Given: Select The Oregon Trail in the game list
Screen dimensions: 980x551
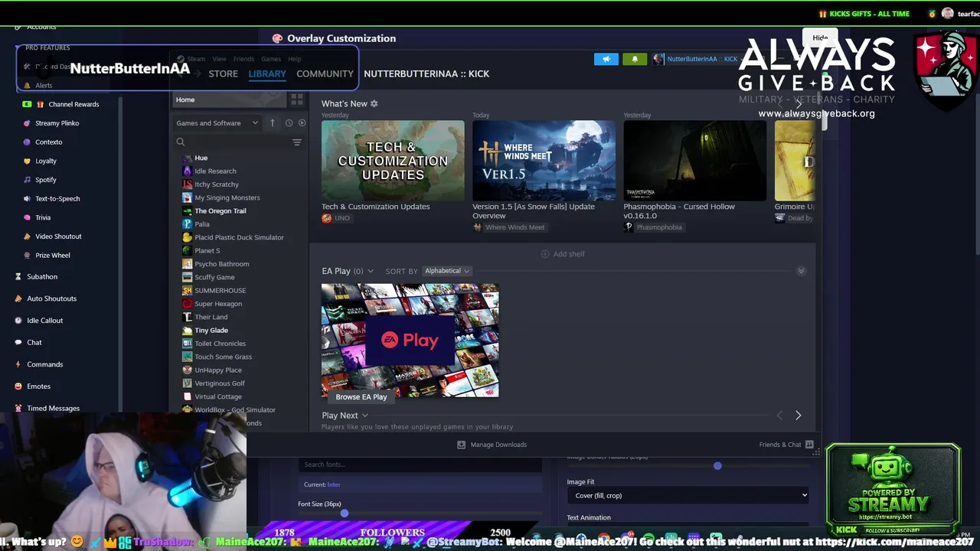Looking at the screenshot, I should [220, 211].
